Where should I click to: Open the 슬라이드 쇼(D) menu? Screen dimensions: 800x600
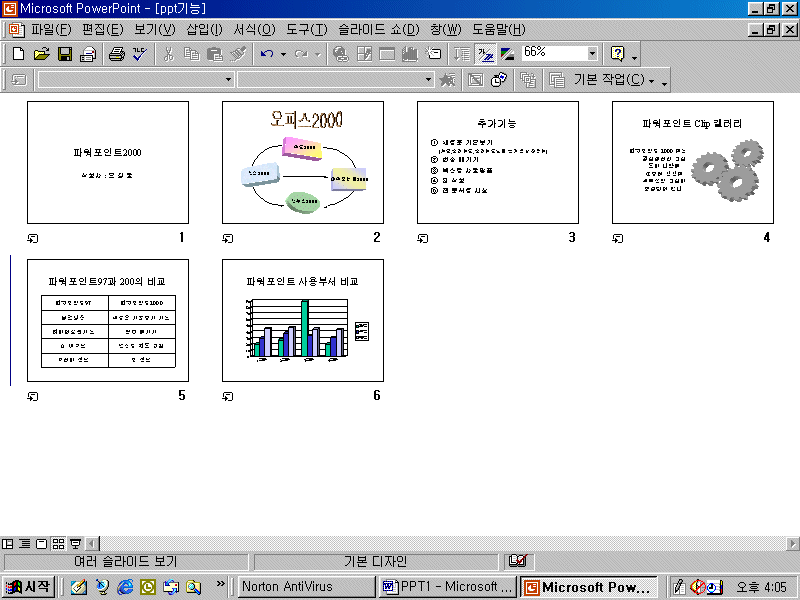[x=379, y=30]
